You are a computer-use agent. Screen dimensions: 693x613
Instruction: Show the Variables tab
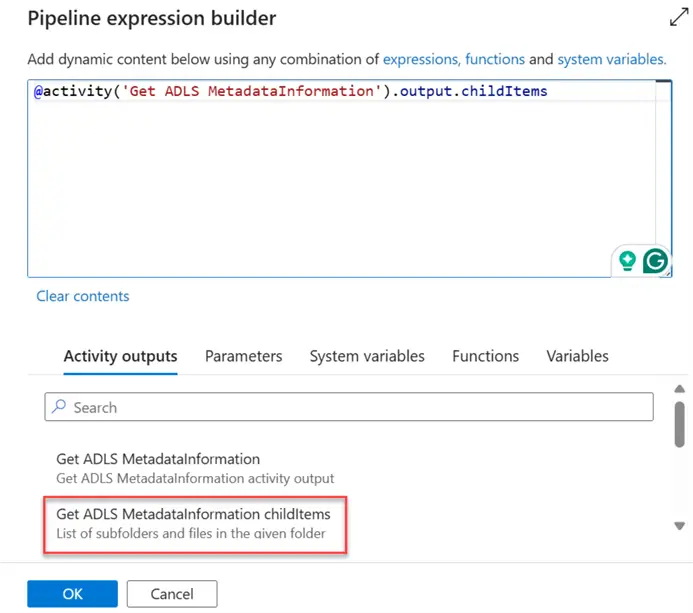coord(577,356)
